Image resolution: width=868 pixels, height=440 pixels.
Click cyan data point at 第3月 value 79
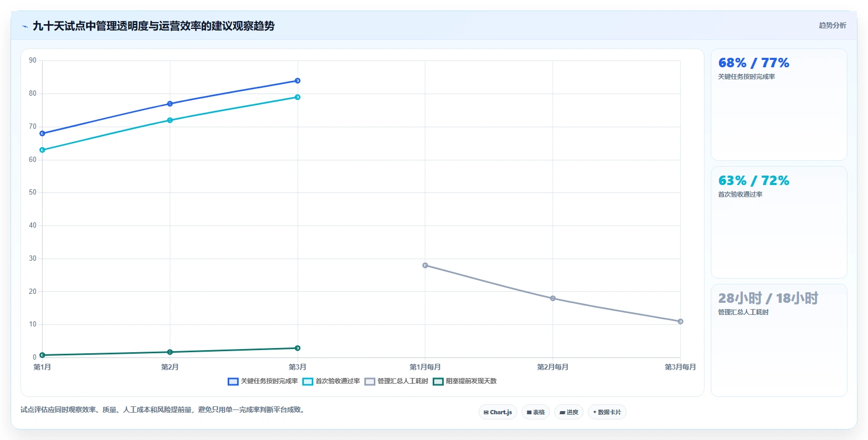pos(298,97)
